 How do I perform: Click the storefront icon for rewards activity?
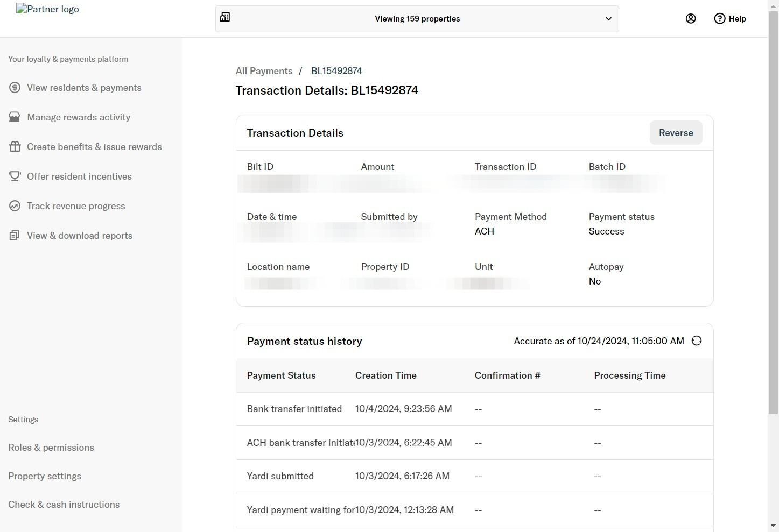[15, 117]
